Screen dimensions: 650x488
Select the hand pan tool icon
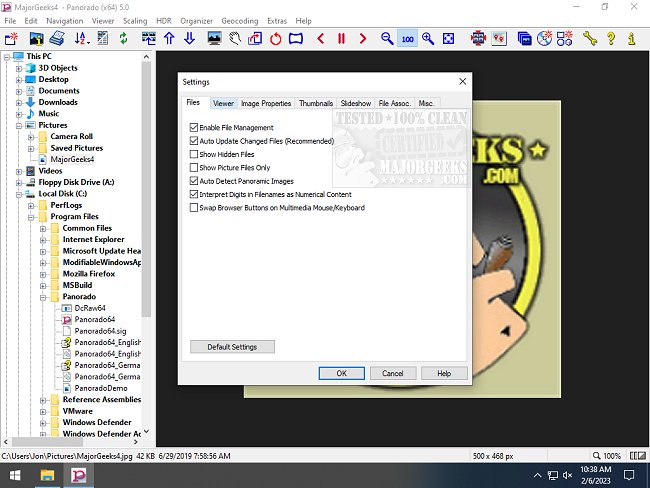point(235,39)
